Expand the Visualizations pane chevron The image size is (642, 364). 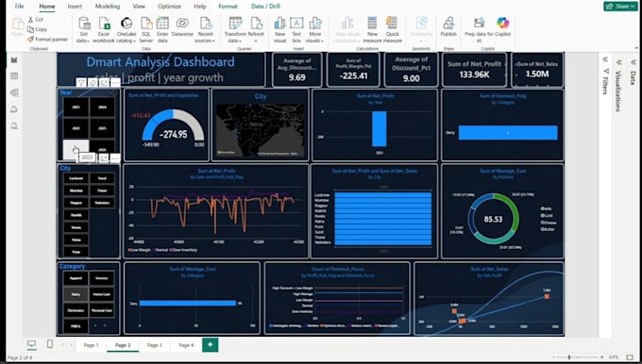[619, 62]
